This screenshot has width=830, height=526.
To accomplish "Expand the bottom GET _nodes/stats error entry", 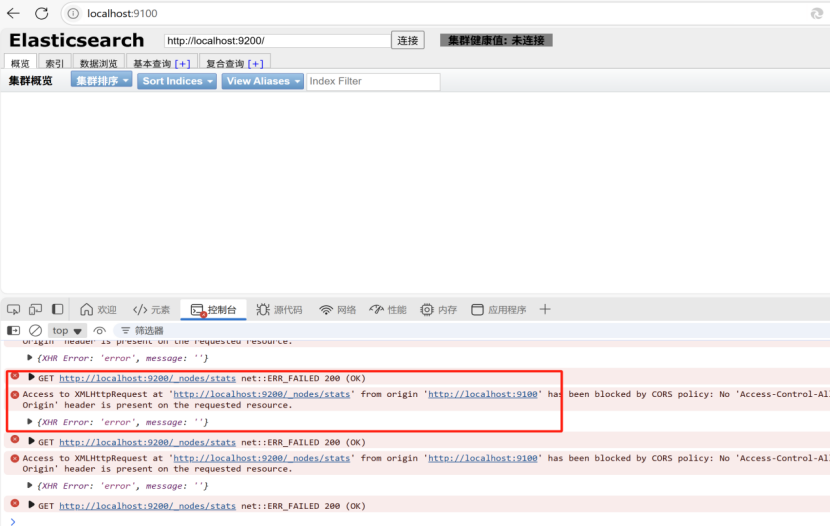I will [x=31, y=505].
